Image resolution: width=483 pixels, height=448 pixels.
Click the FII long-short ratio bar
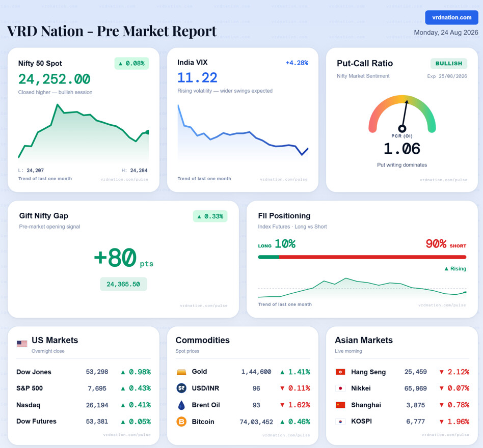point(362,257)
